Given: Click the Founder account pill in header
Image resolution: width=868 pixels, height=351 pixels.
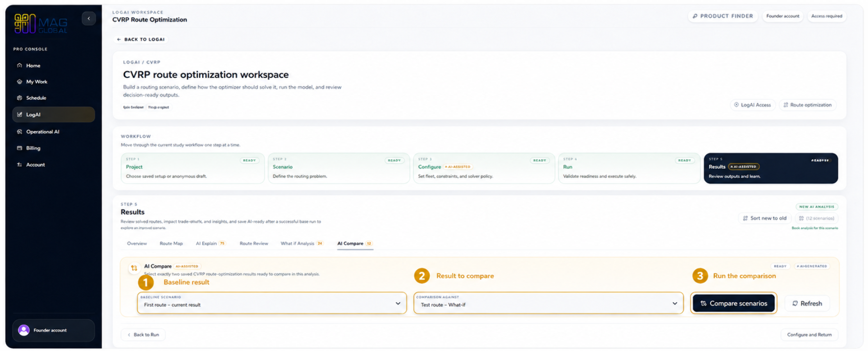Looking at the screenshot, I should 783,16.
